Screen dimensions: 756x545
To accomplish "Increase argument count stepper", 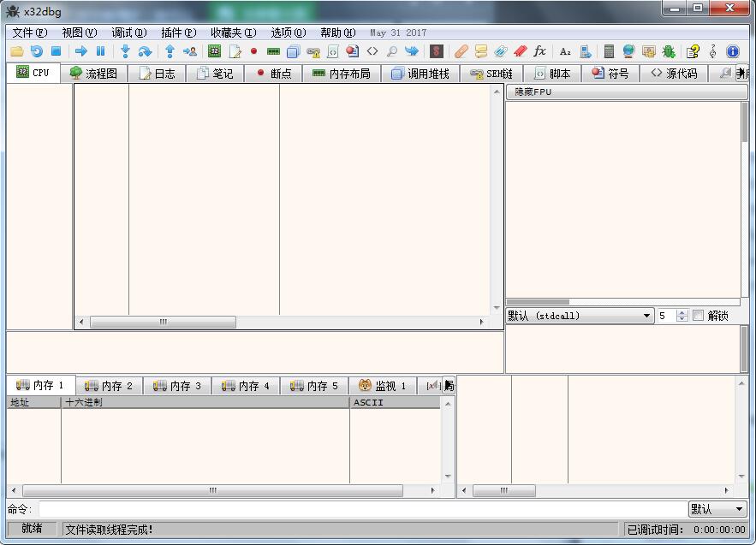I will (x=682, y=313).
